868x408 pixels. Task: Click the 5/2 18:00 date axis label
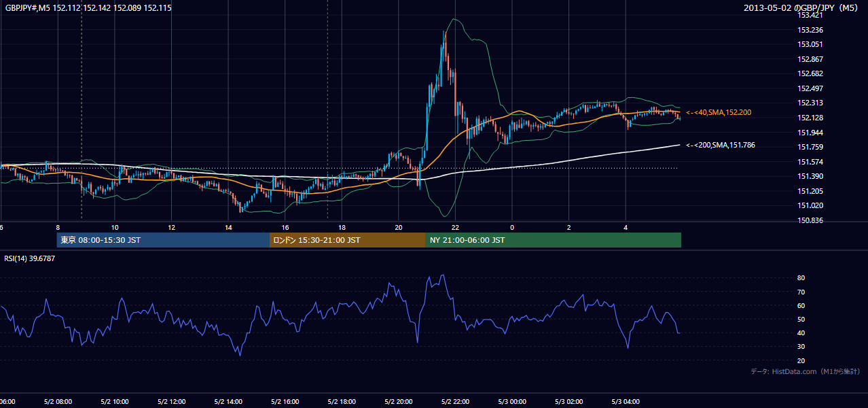(x=342, y=401)
